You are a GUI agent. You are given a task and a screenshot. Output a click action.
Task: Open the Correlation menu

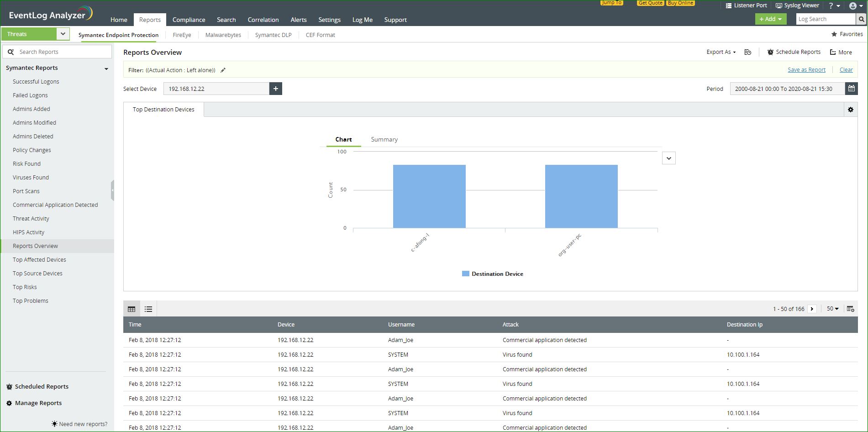(x=263, y=20)
